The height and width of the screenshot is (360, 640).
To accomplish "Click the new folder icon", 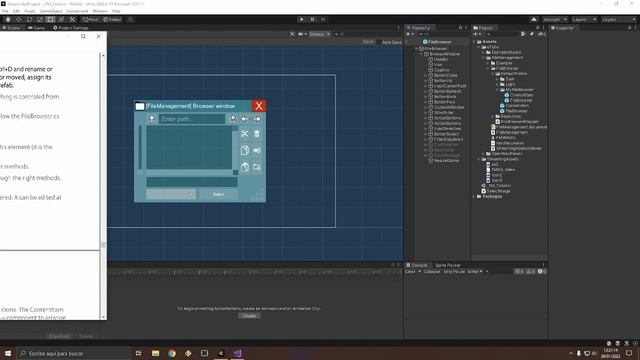I will point(257,167).
